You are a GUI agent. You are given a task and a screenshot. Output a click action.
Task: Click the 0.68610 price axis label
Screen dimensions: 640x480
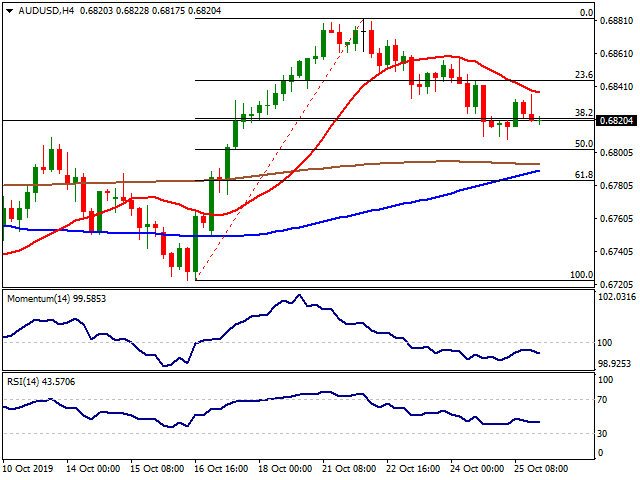point(616,53)
